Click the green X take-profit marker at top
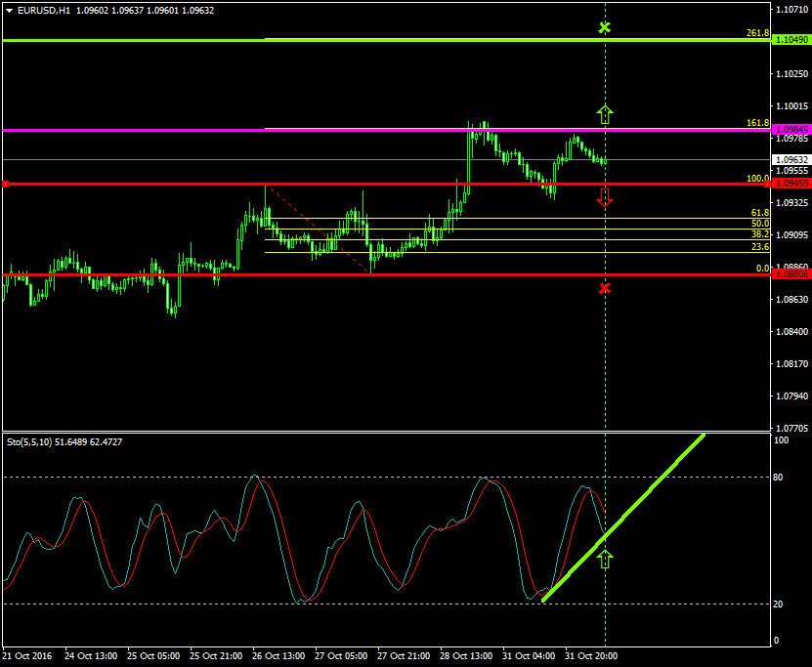 [x=604, y=27]
